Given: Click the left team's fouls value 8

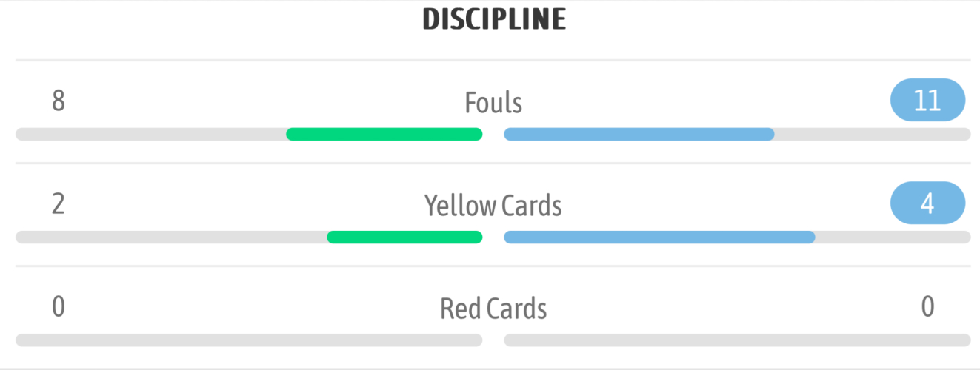Looking at the screenshot, I should point(59,101).
